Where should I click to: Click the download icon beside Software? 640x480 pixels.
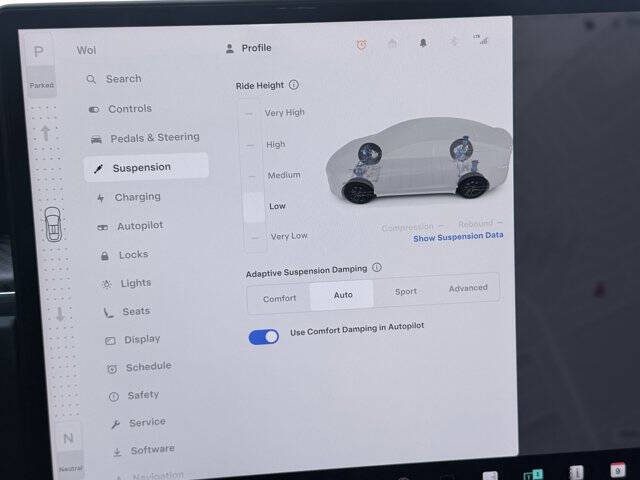pyautogui.click(x=117, y=452)
